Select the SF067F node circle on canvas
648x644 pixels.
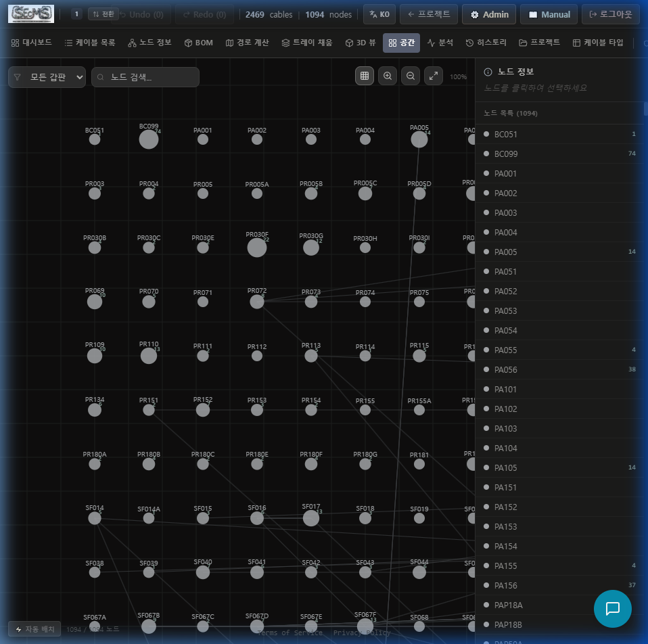tap(365, 626)
